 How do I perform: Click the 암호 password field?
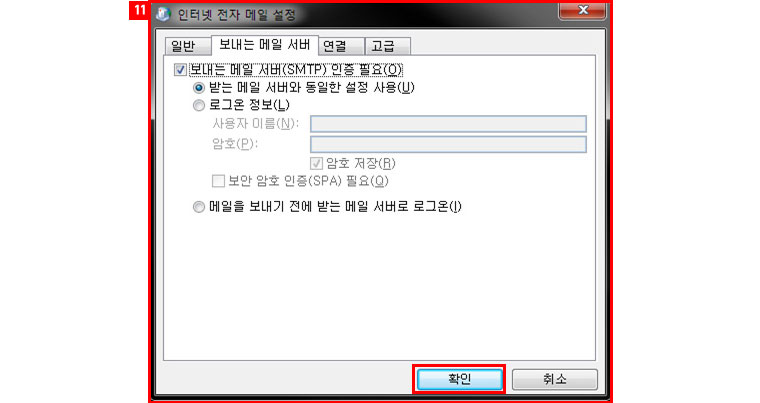[448, 144]
